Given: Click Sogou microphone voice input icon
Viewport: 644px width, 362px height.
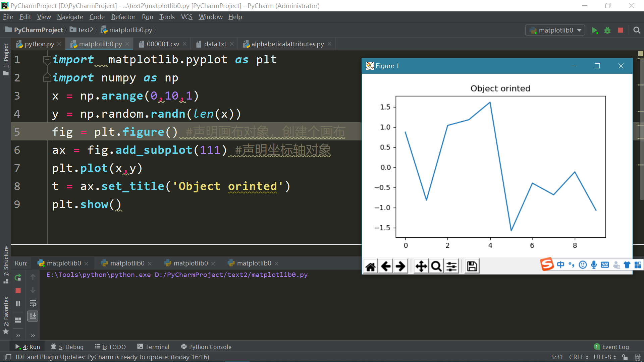Looking at the screenshot, I should point(594,265).
